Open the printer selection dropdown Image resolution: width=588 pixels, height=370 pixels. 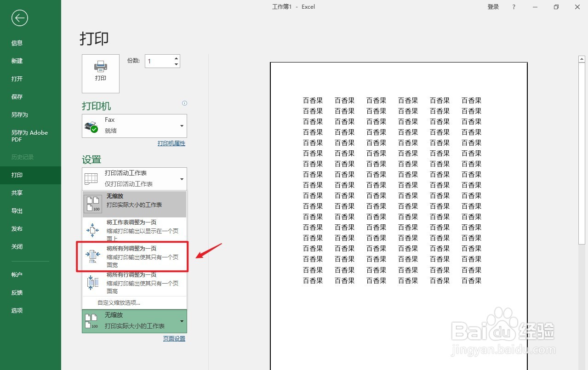182,125
